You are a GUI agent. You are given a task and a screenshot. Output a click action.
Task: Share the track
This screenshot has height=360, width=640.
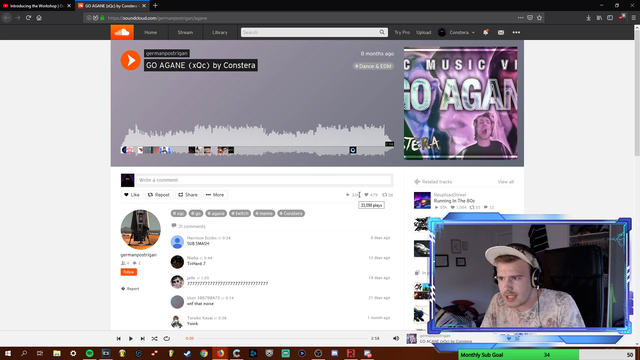(188, 195)
